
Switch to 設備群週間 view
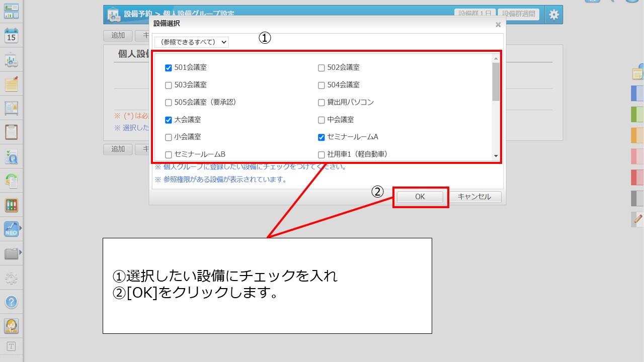coord(519,14)
